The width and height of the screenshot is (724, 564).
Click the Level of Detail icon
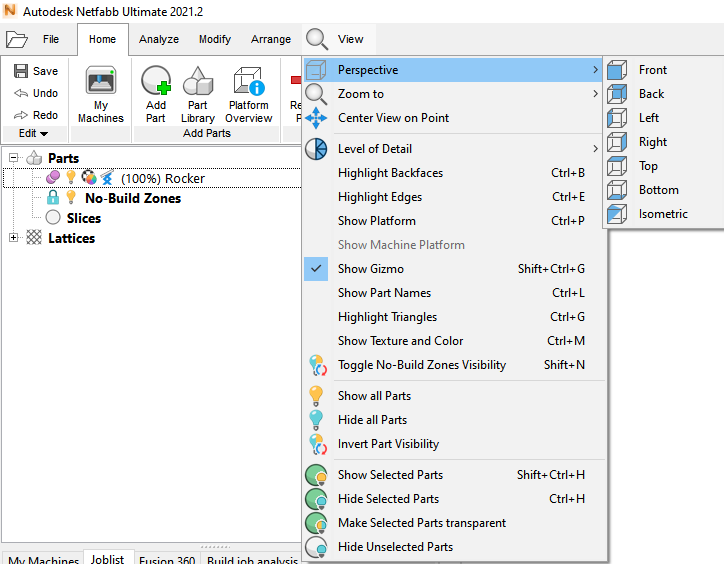(316, 149)
